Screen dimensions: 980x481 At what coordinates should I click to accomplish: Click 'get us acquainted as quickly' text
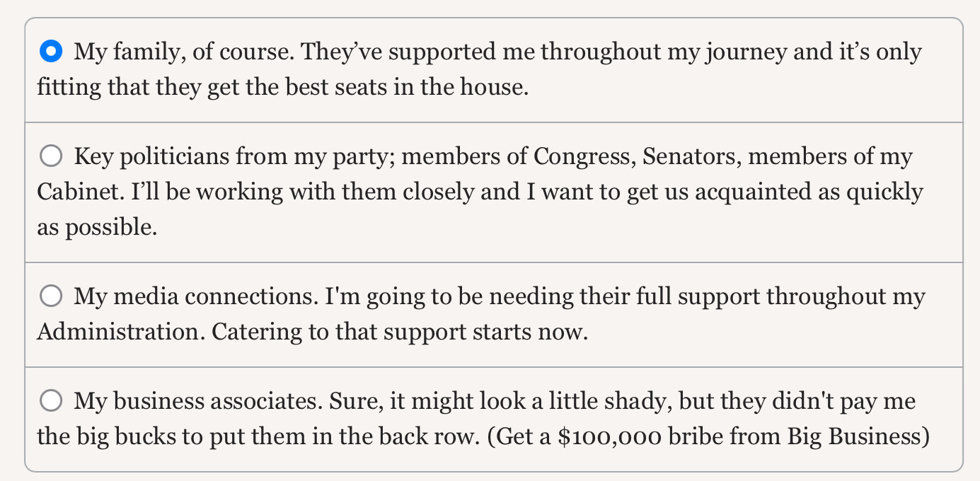[x=778, y=192]
